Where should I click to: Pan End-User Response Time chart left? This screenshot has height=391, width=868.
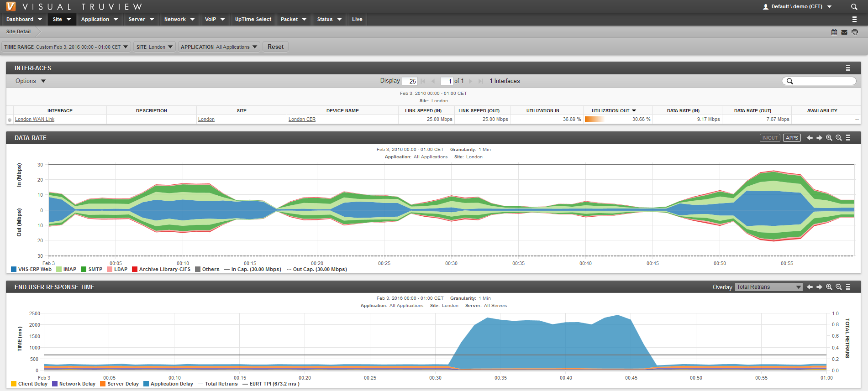click(810, 287)
